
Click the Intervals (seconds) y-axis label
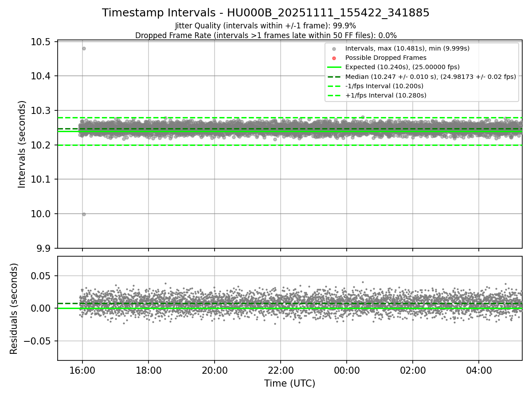click(22, 144)
